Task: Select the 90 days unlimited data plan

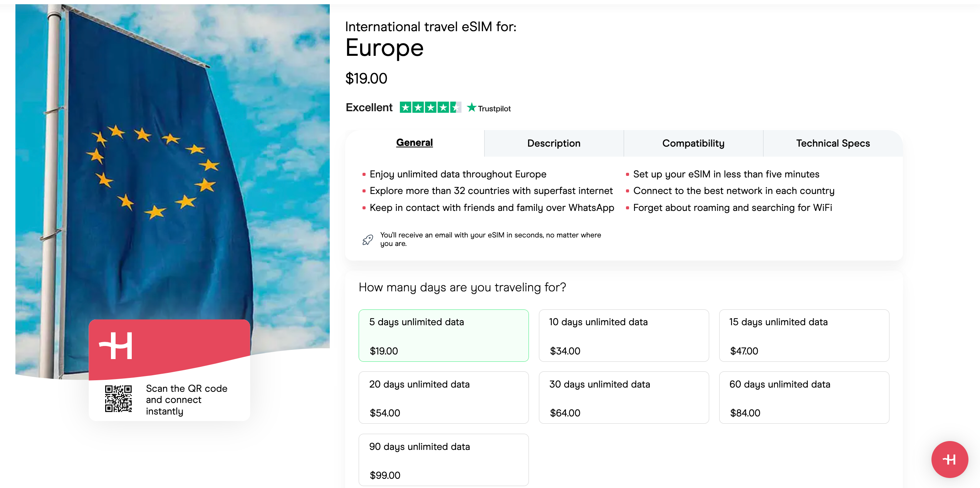Action: point(443,460)
